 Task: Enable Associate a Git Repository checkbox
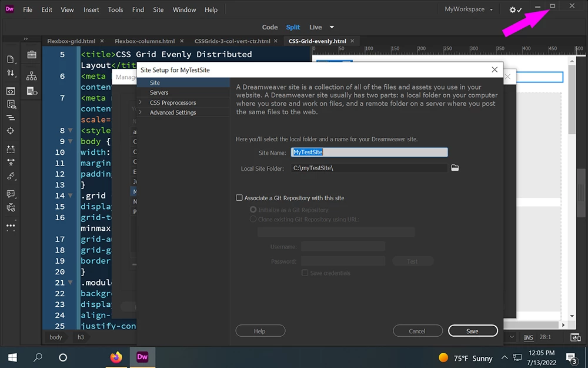(239, 197)
